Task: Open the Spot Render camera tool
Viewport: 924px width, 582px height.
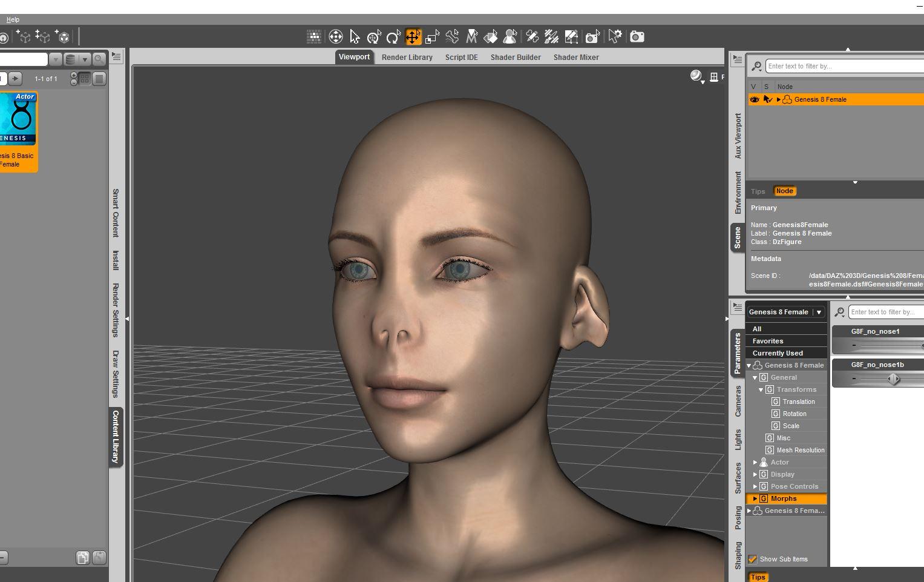Action: (592, 37)
